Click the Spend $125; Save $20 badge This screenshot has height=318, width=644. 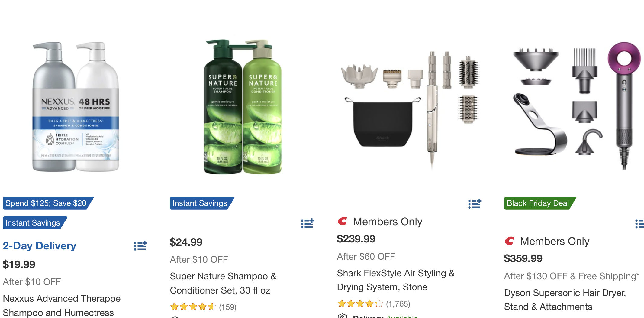(x=46, y=203)
